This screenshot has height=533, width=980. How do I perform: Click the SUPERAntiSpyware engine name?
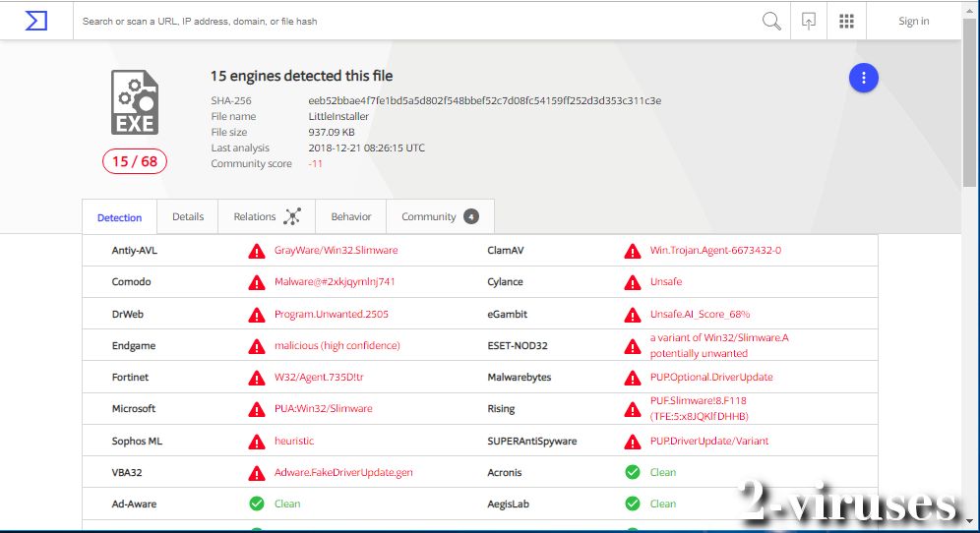(x=532, y=441)
